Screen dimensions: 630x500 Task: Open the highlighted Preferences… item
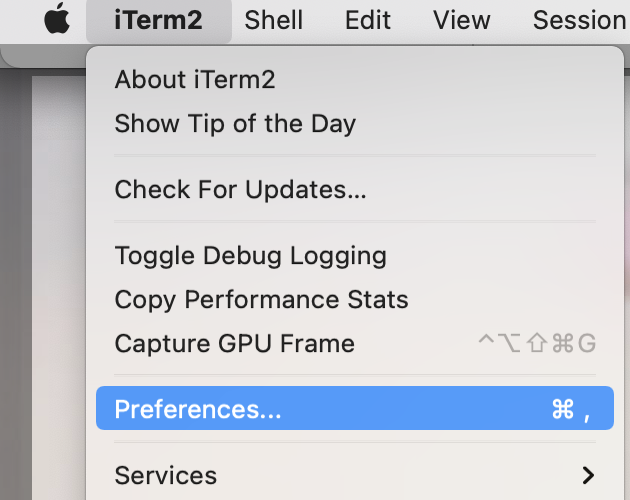[x=355, y=408]
